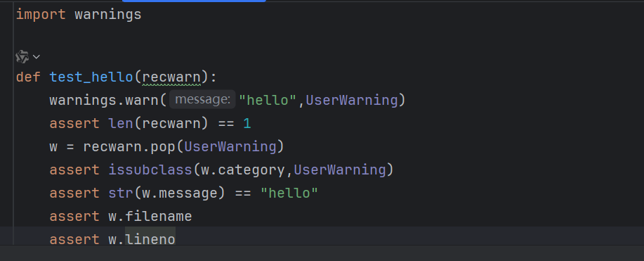This screenshot has height=261, width=644.
Task: Click 'warn' in the warnings.warn call
Action: point(141,100)
